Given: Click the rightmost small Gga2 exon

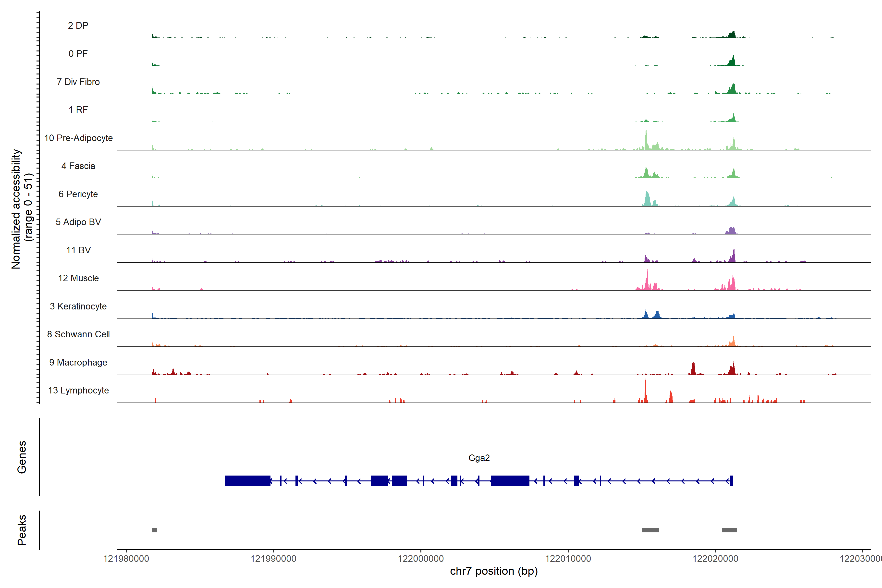Looking at the screenshot, I should click(x=731, y=481).
